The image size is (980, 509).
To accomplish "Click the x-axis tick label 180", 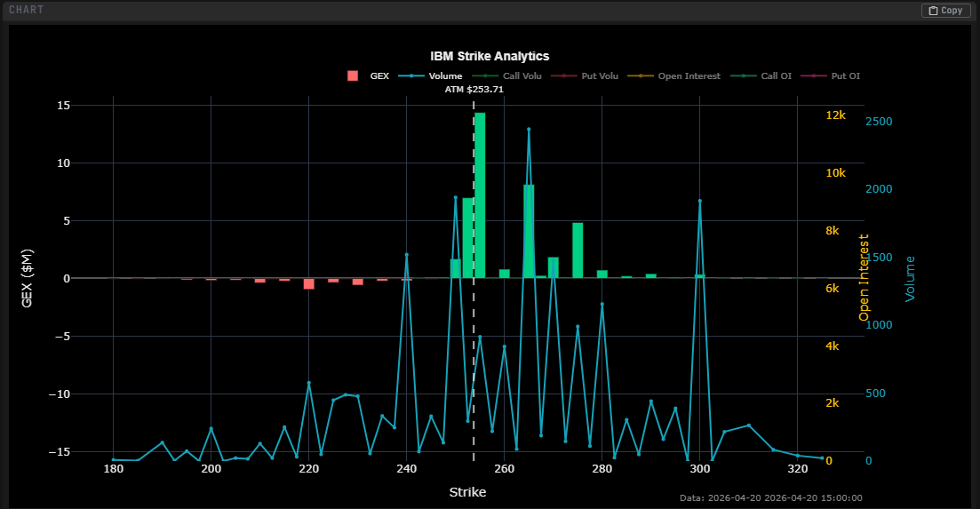I will [x=113, y=469].
